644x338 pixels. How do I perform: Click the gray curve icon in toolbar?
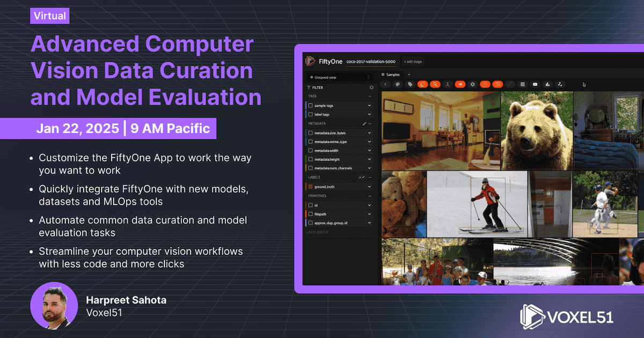pyautogui.click(x=510, y=84)
